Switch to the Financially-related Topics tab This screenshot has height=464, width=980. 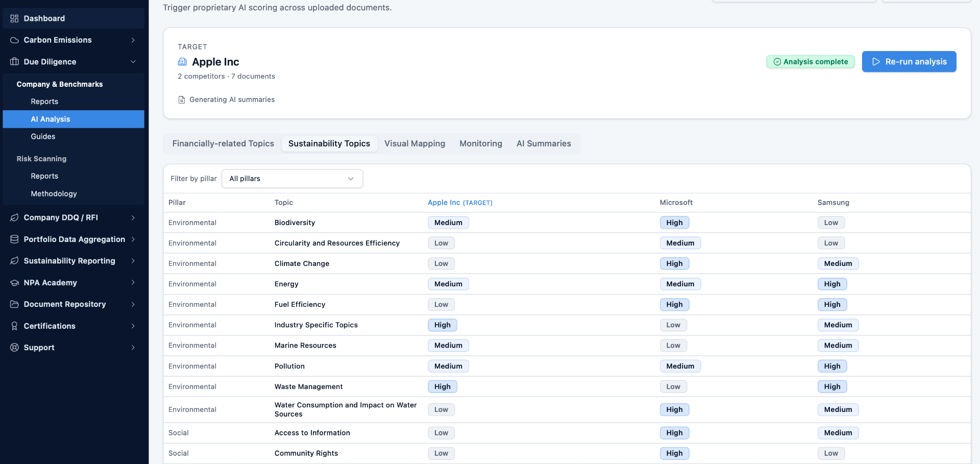223,143
